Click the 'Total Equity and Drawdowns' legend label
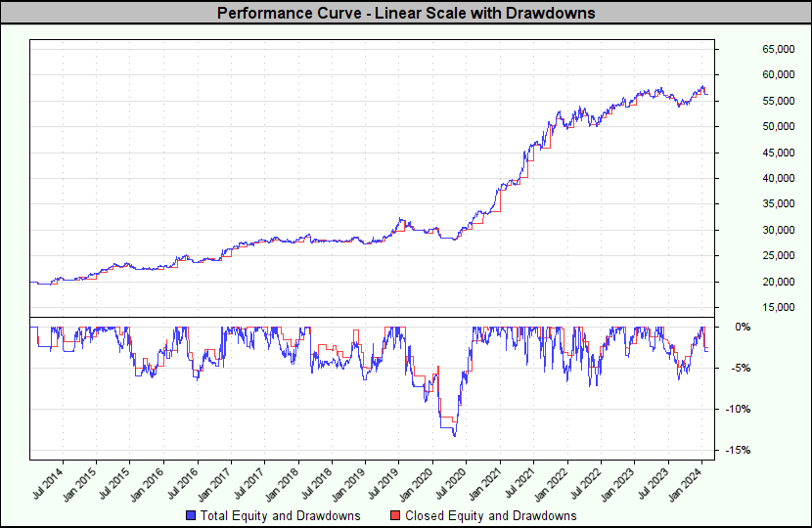This screenshot has height=528, width=812. click(280, 515)
